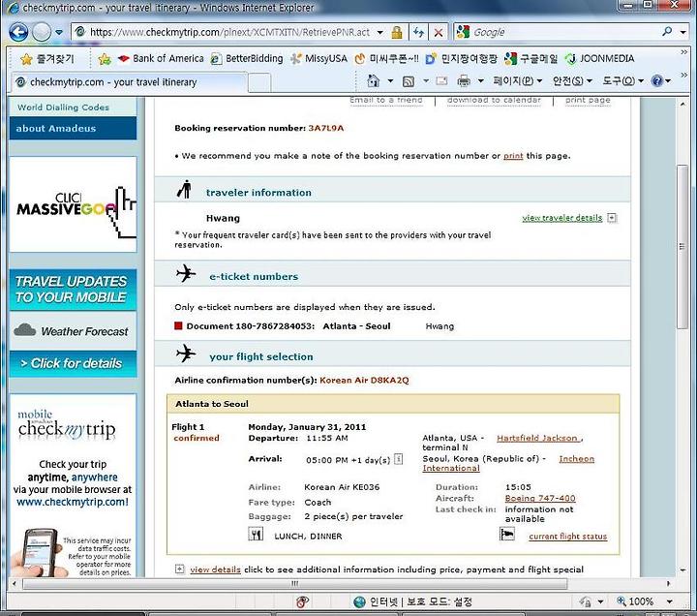
Task: Click the security padlock icon
Action: [397, 33]
